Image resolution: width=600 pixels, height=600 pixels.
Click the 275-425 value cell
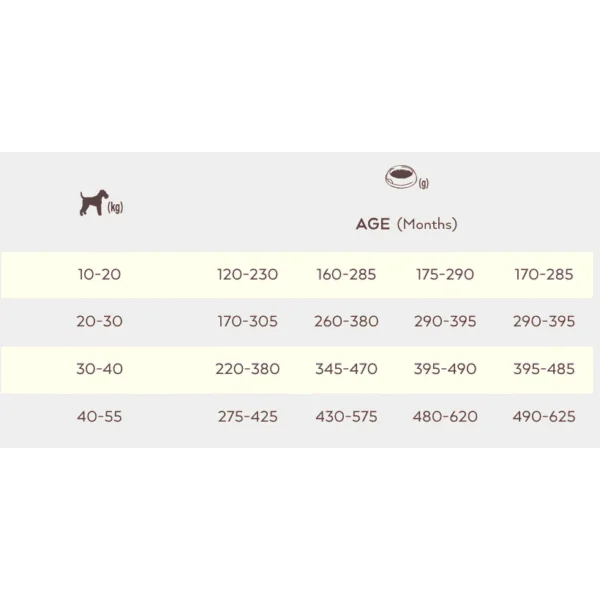(x=248, y=417)
